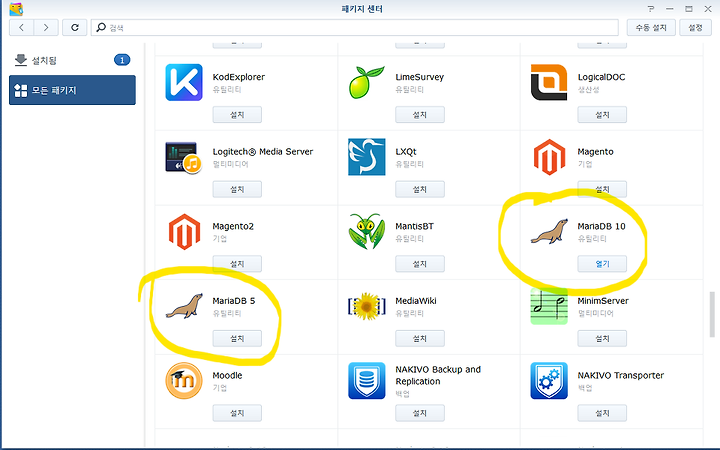Click the MariaDB 5 seal icon
The image size is (720, 450).
point(184,306)
